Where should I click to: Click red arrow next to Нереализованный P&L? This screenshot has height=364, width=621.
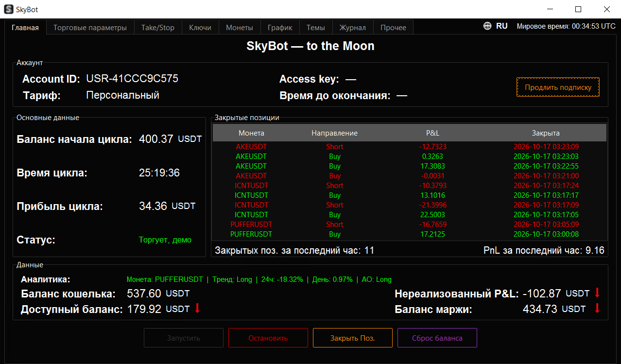[x=597, y=293]
